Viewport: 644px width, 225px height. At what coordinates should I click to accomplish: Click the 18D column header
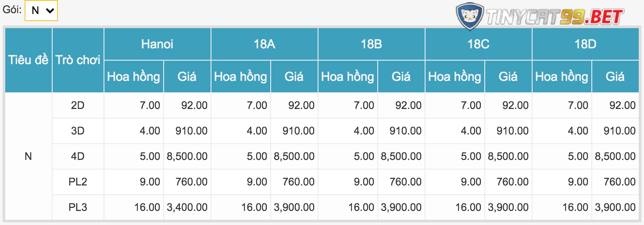(x=585, y=44)
